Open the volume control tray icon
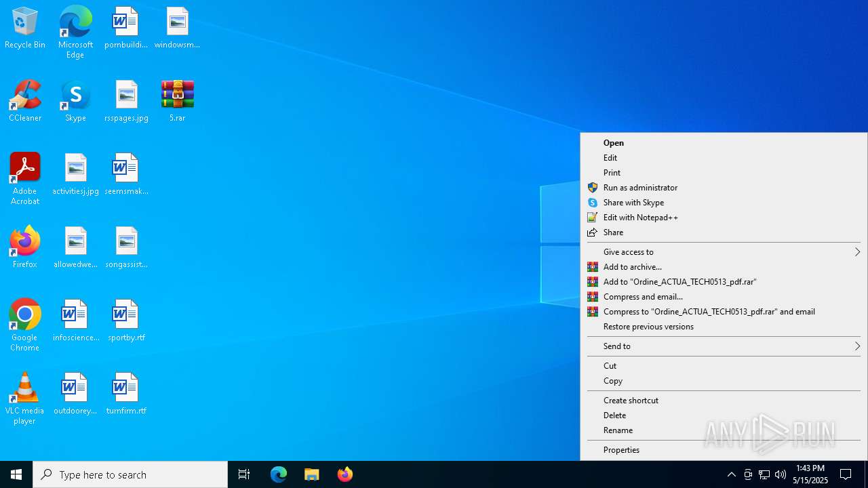 coord(781,474)
